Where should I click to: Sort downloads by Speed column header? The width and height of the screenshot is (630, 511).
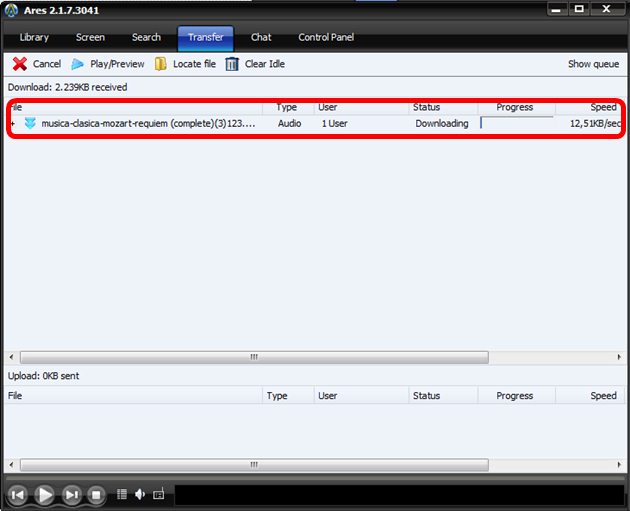coord(589,107)
